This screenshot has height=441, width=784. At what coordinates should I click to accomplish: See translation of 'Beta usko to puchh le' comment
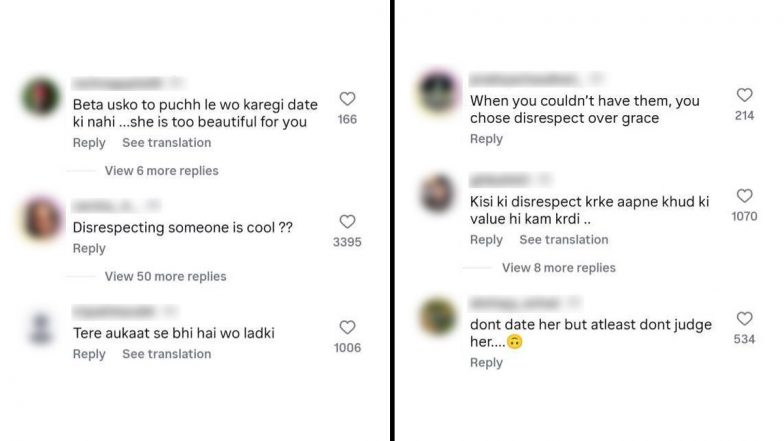coord(166,143)
